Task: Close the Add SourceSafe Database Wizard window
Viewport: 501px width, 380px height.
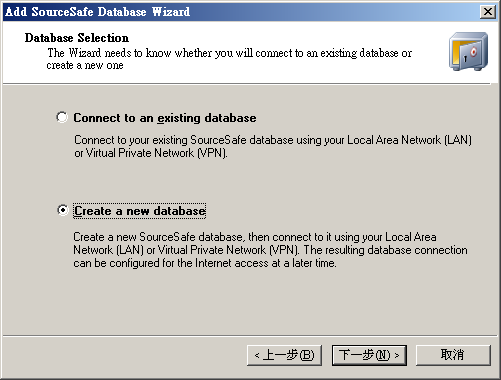Action: [x=488, y=12]
